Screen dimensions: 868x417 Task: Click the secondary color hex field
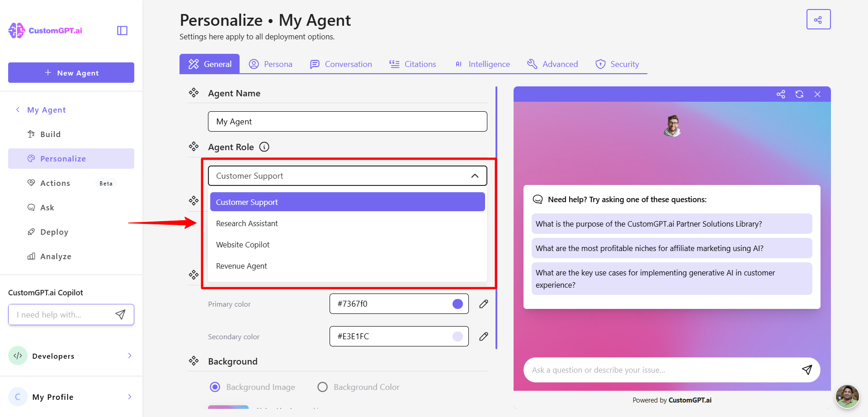[x=399, y=336]
